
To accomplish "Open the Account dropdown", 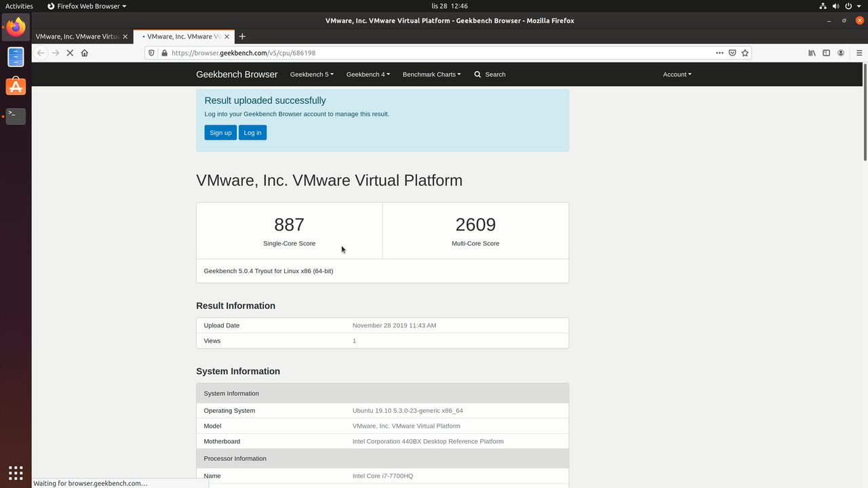I will [x=677, y=75].
